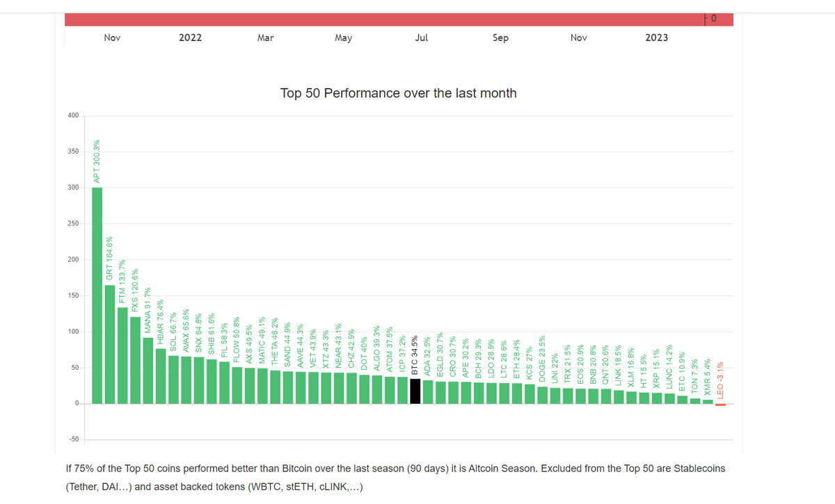Click the May timeline axis label

tap(343, 38)
